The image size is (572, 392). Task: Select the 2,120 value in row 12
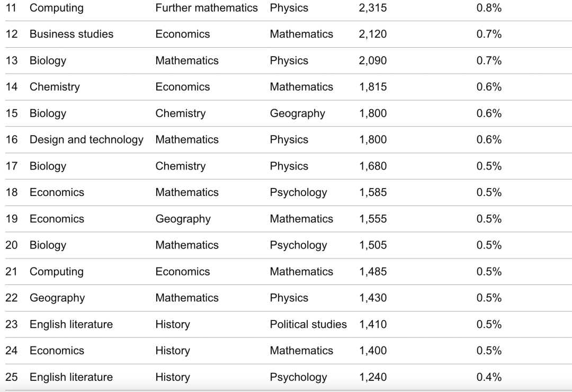coord(372,34)
